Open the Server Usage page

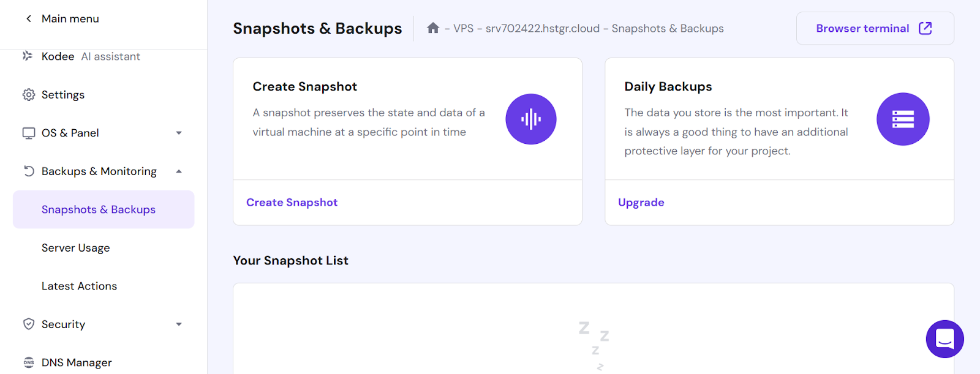[x=75, y=247]
